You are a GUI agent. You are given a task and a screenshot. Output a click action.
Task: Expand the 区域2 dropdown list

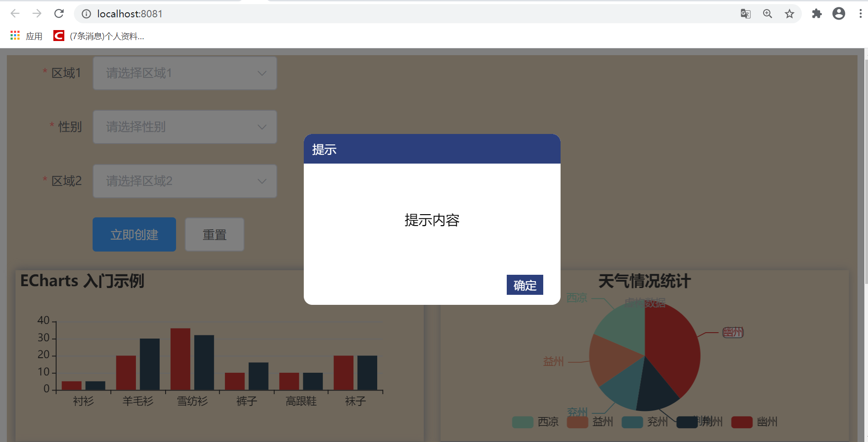[184, 181]
